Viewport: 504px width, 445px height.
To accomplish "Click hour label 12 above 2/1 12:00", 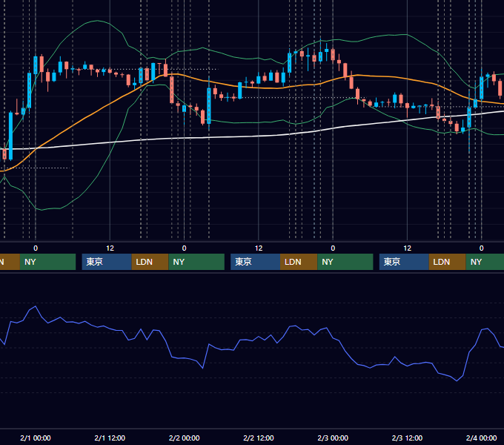I will (110, 248).
